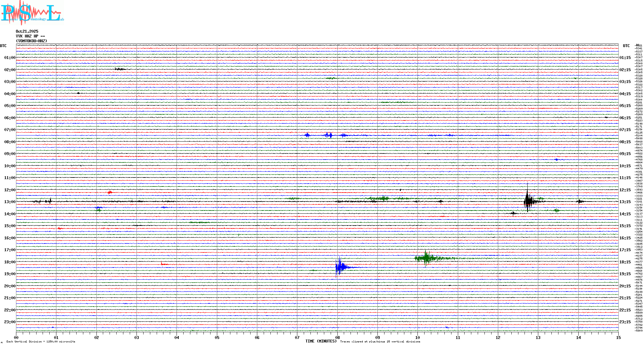Click the small red event near 12:00 row

click(x=110, y=193)
